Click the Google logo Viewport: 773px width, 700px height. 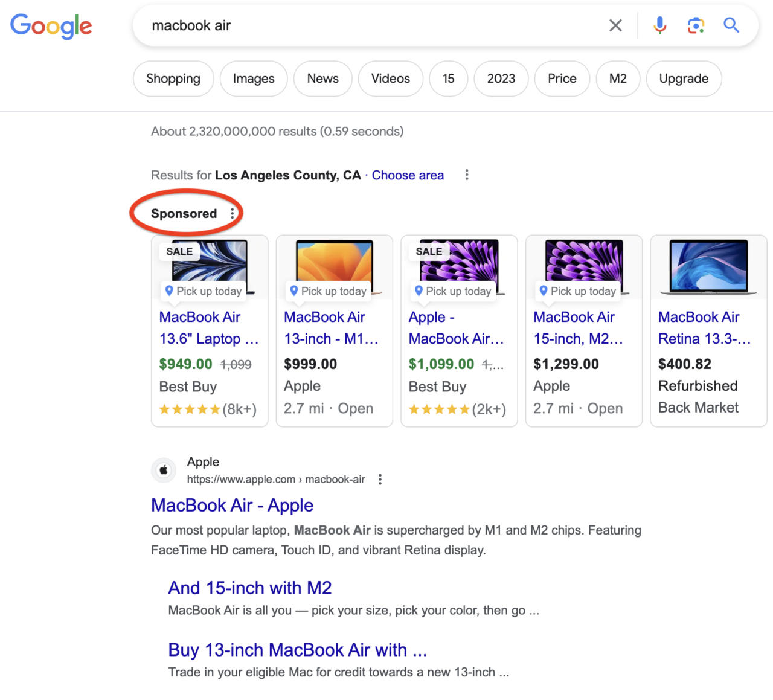(51, 26)
